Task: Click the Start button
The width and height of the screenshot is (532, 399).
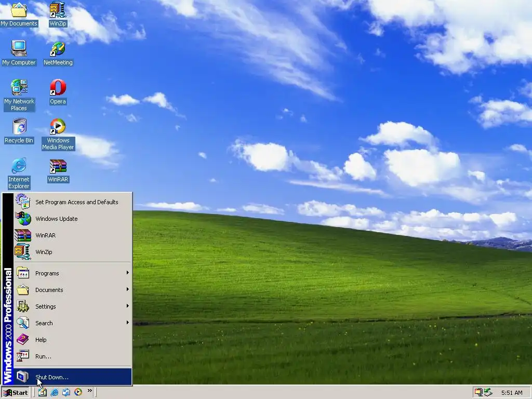Action: (16, 393)
